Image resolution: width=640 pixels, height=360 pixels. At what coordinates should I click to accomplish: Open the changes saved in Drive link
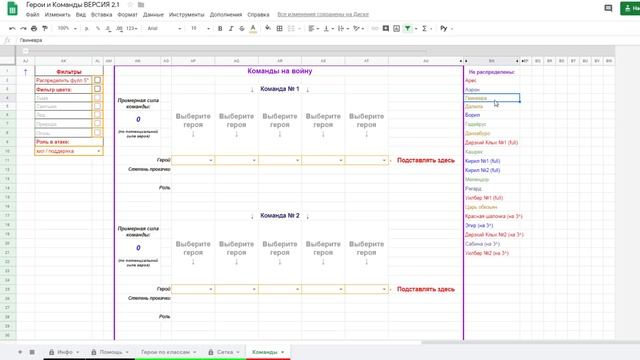coord(323,15)
